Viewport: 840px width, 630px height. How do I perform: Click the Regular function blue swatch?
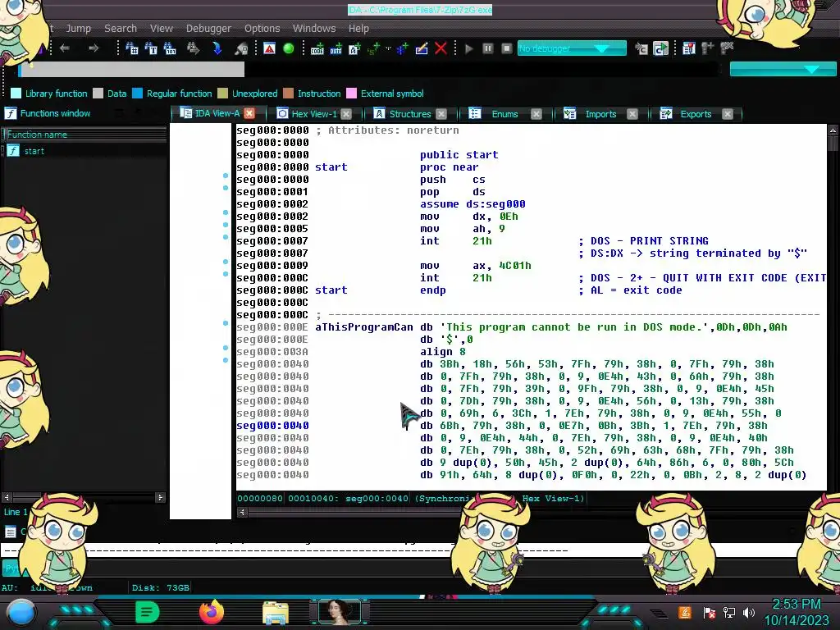tap(137, 94)
